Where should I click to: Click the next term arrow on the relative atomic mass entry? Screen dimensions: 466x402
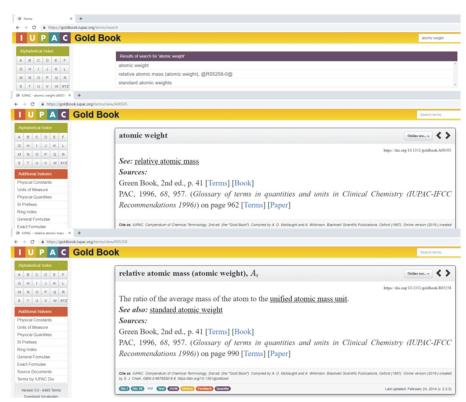pos(448,273)
